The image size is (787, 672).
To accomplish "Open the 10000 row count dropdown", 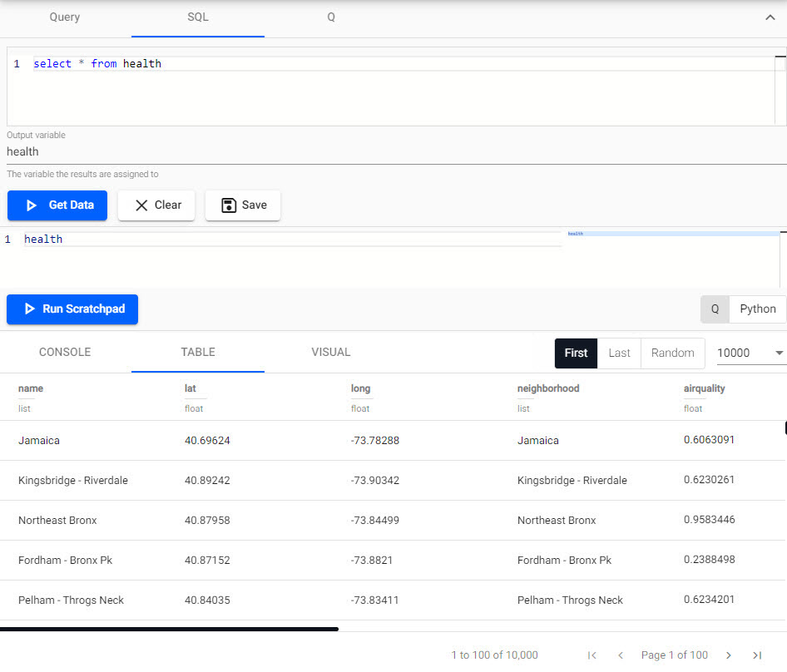I will 750,353.
